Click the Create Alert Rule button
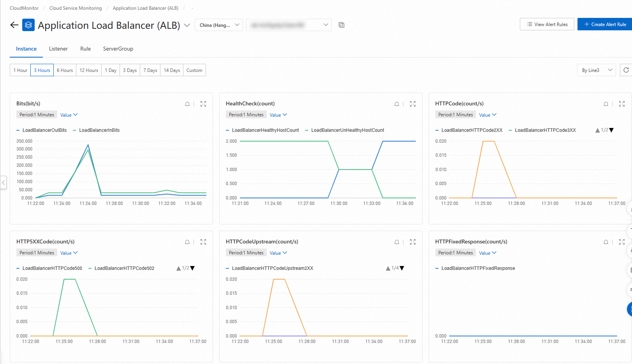The width and height of the screenshot is (632, 364). click(x=605, y=24)
